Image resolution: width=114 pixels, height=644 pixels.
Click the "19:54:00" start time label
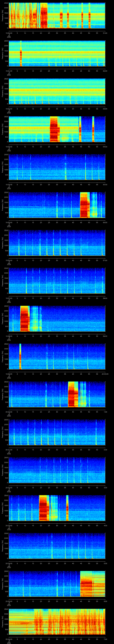click(9, 184)
